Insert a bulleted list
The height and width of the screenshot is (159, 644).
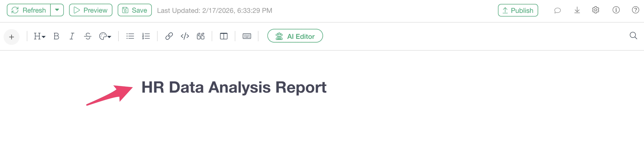coord(130,36)
